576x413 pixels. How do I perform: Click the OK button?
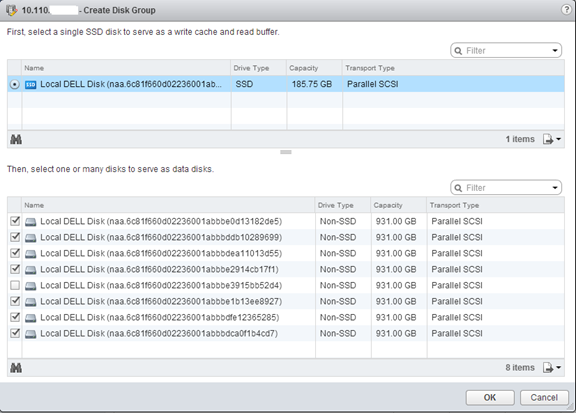490,398
